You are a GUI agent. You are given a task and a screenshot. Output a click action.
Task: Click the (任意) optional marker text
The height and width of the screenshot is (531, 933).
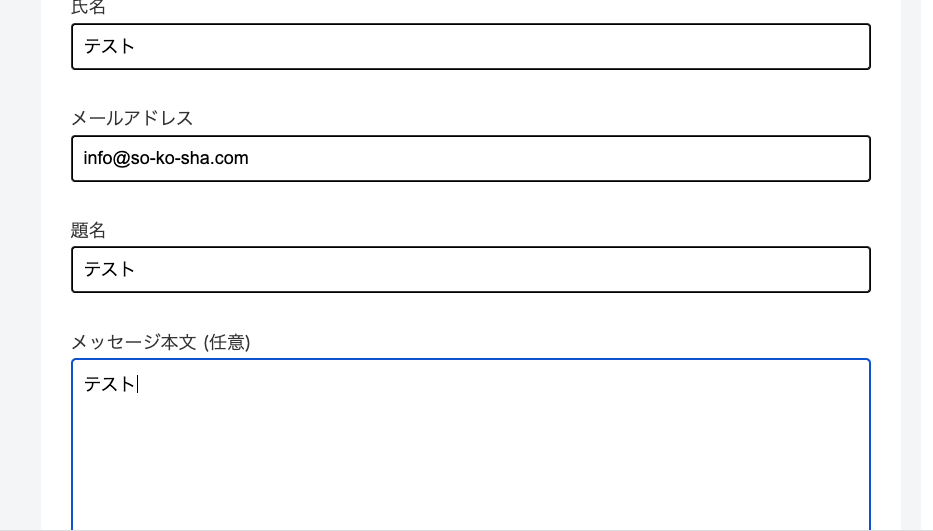[226, 342]
